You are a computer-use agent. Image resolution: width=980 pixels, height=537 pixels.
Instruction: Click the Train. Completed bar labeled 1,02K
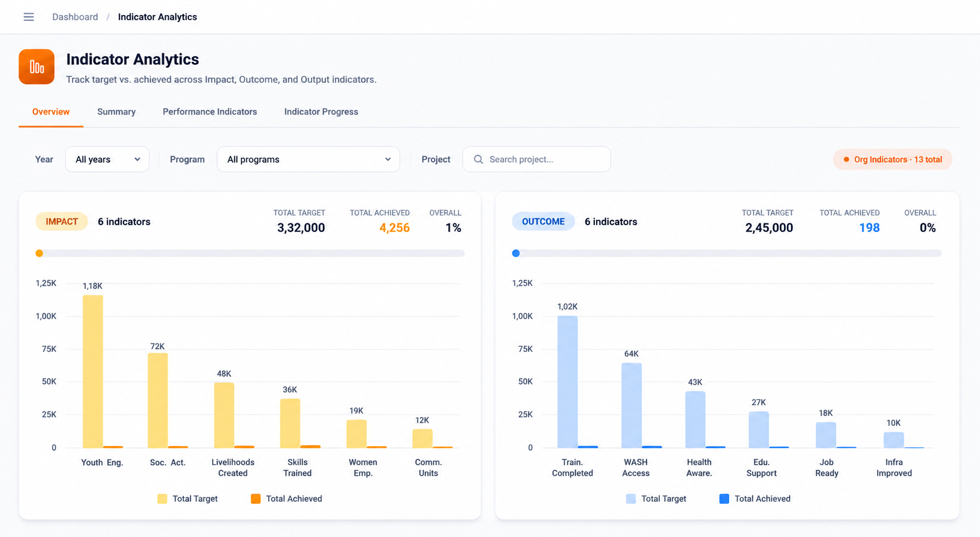pyautogui.click(x=568, y=382)
